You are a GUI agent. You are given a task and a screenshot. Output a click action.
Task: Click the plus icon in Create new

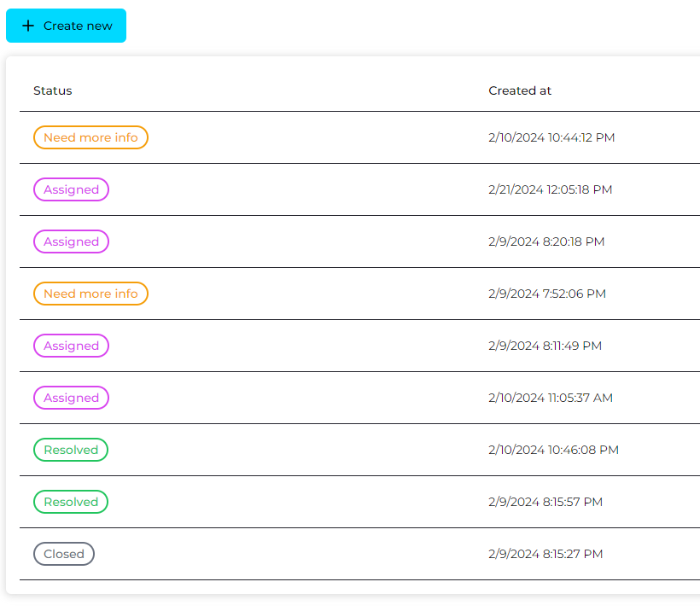(28, 26)
